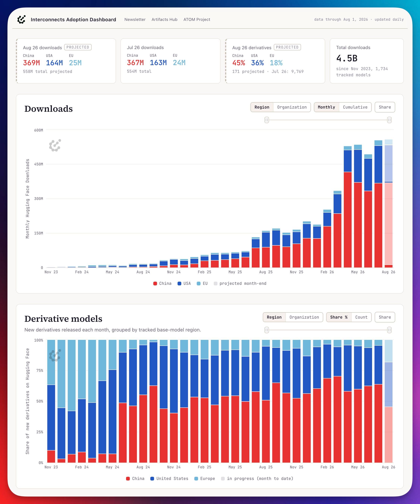Click left handle of Downloads date range slider
420x504 pixels.
point(267,120)
